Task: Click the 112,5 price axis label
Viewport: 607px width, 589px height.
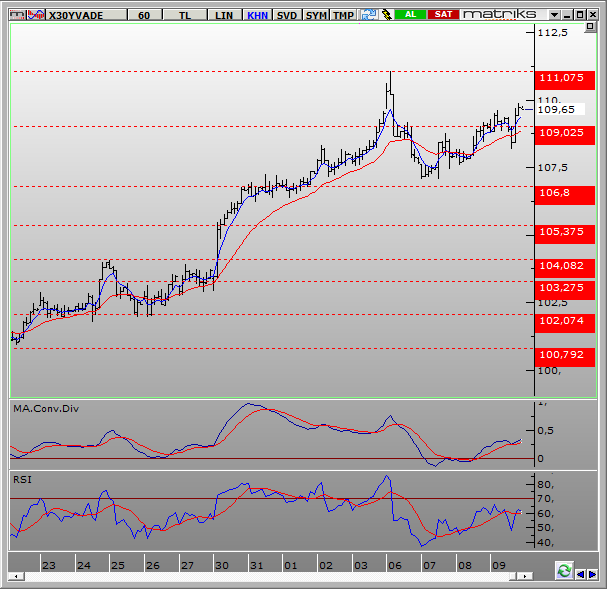Action: point(553,33)
